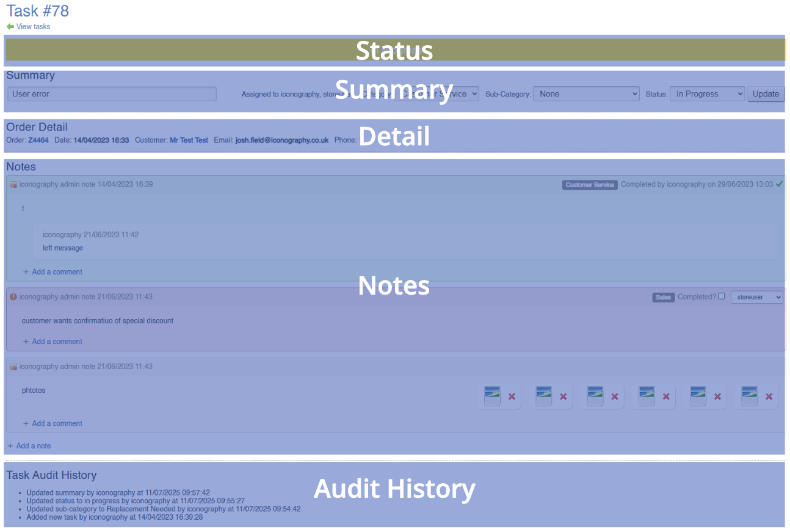Click the red alert icon on Sales note

13,297
